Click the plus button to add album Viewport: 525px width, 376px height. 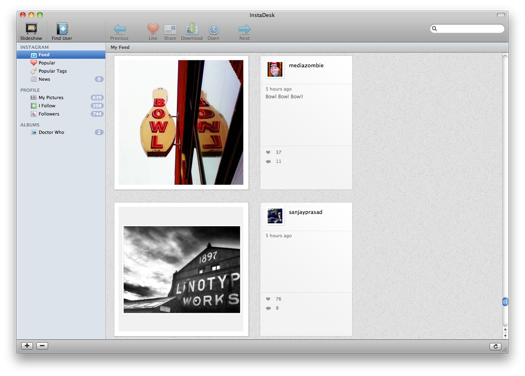pyautogui.click(x=27, y=346)
